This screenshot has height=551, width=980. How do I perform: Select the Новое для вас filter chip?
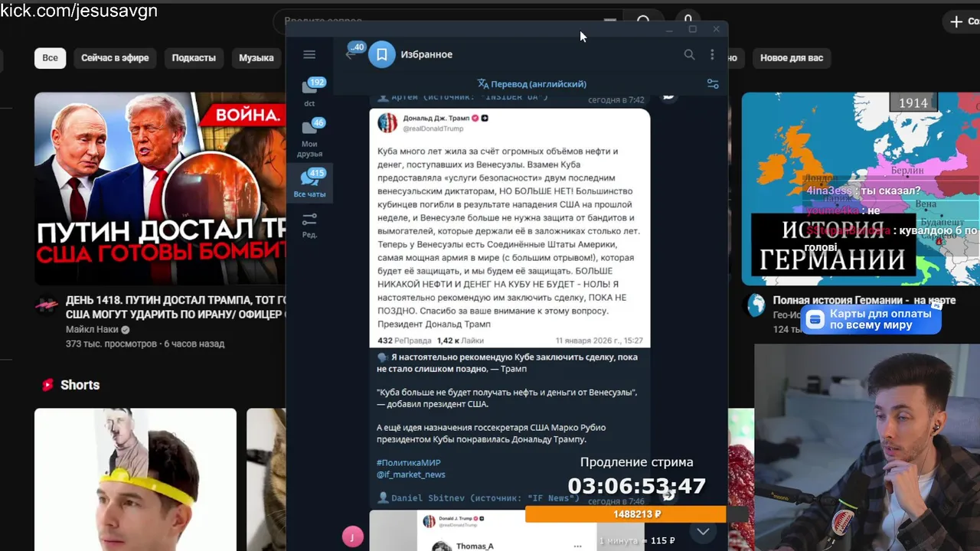click(x=792, y=57)
